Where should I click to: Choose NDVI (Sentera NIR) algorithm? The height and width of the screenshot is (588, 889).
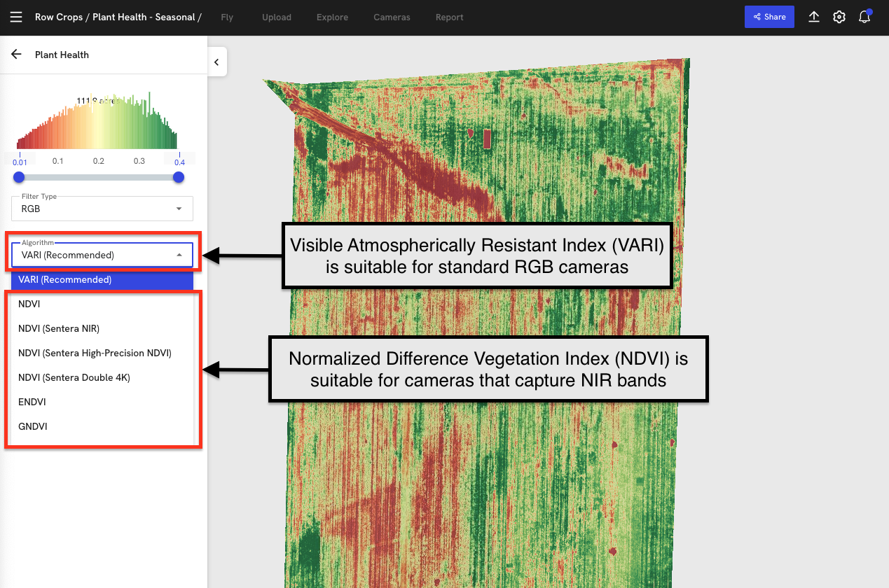[102, 328]
